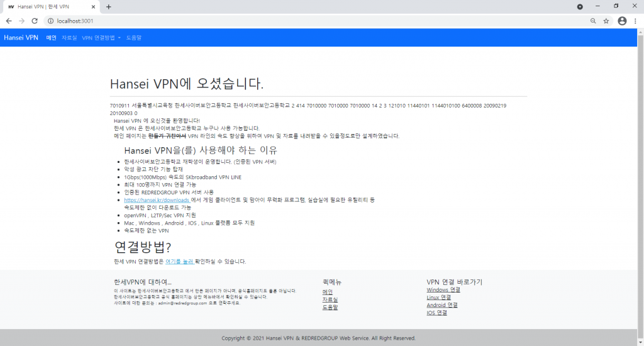Click the 여기를 눌러 connection method link
This screenshot has height=346, width=644.
pyautogui.click(x=179, y=261)
